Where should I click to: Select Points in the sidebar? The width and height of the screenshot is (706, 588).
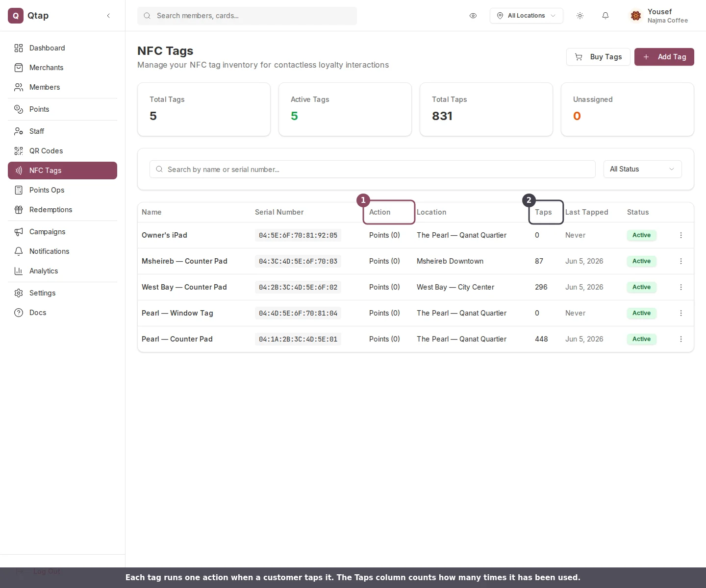(62, 109)
